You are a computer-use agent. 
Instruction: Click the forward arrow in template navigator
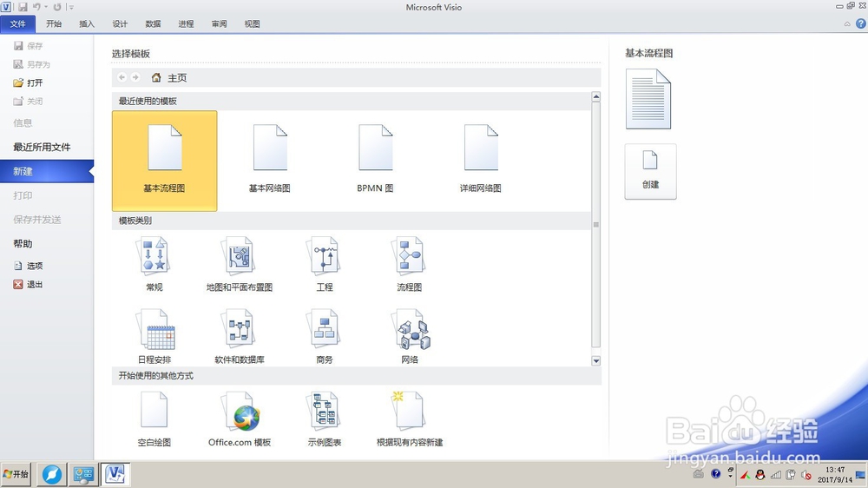click(x=135, y=77)
